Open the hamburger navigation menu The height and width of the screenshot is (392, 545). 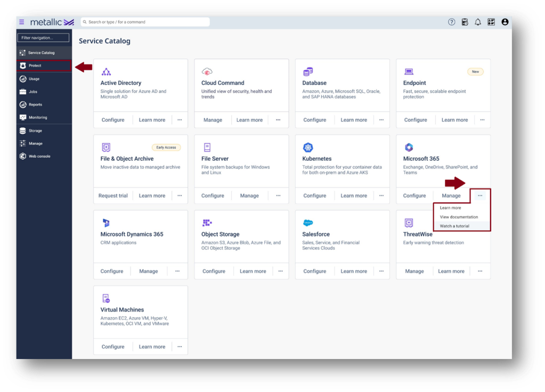coord(21,22)
